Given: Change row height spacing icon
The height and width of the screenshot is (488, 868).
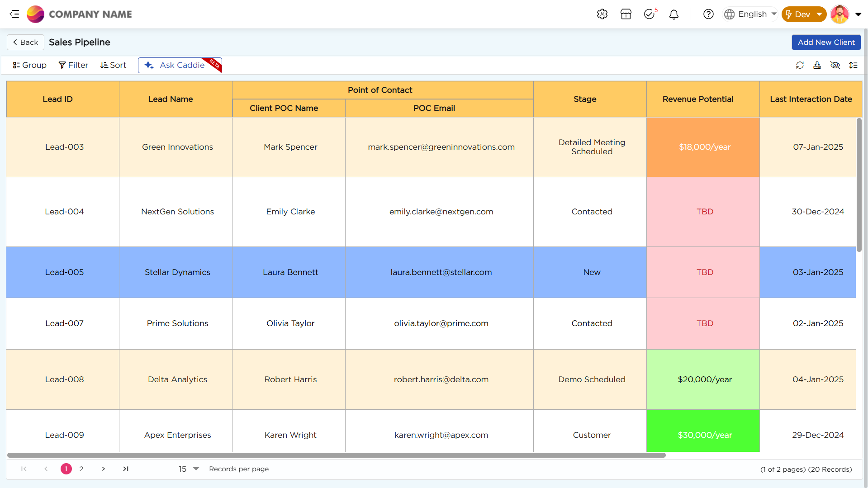Looking at the screenshot, I should [x=853, y=65].
